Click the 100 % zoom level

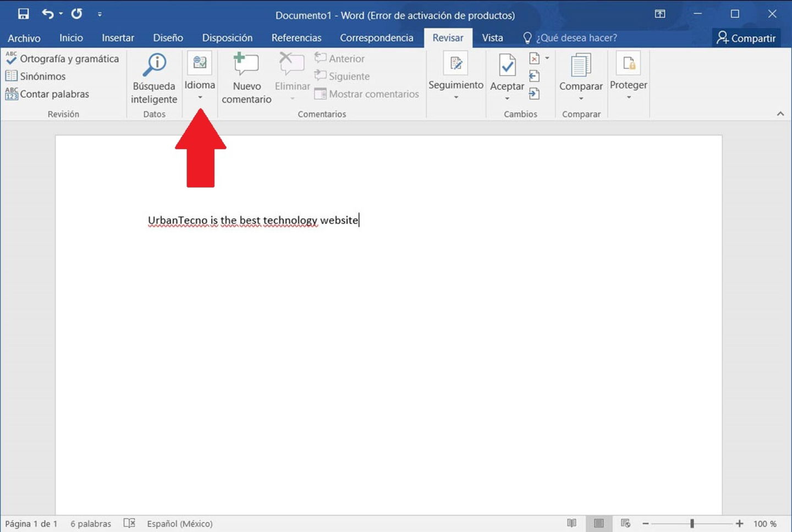click(765, 524)
